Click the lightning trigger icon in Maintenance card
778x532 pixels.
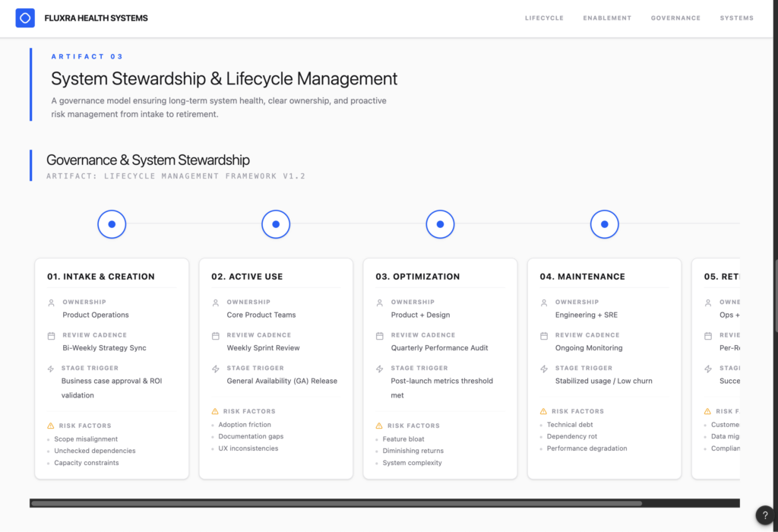click(x=544, y=369)
